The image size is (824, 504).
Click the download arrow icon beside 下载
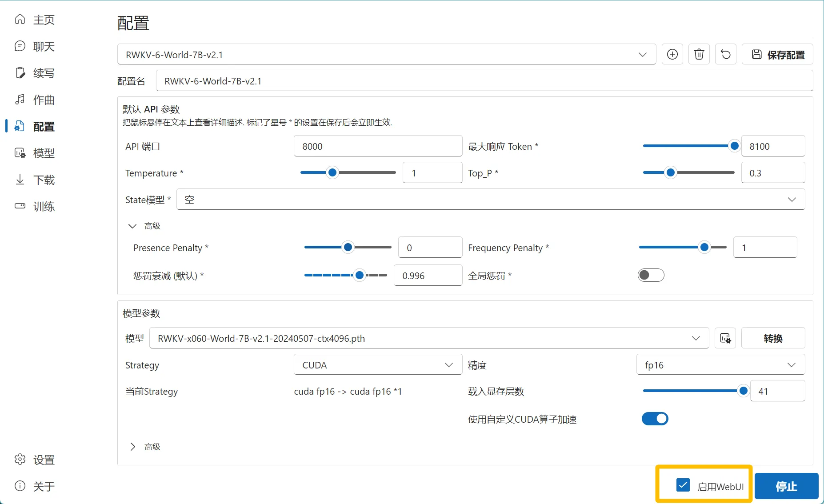tap(20, 179)
